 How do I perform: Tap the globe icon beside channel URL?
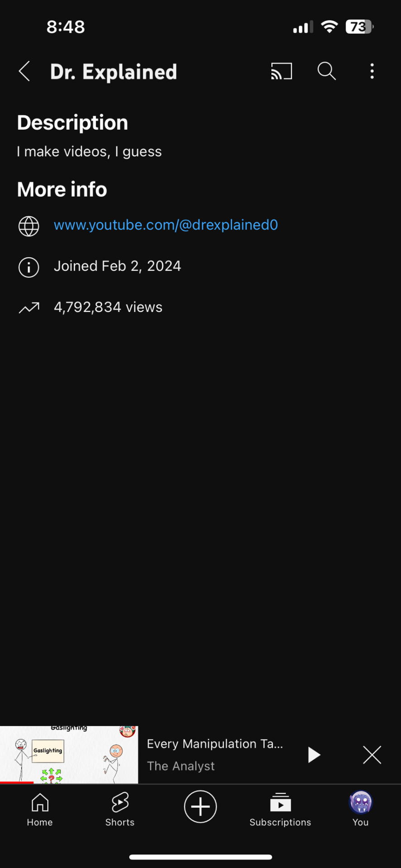[x=28, y=226]
